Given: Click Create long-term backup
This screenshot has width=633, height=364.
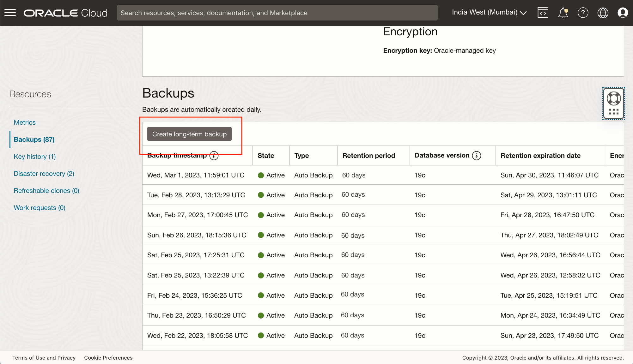Looking at the screenshot, I should point(189,134).
